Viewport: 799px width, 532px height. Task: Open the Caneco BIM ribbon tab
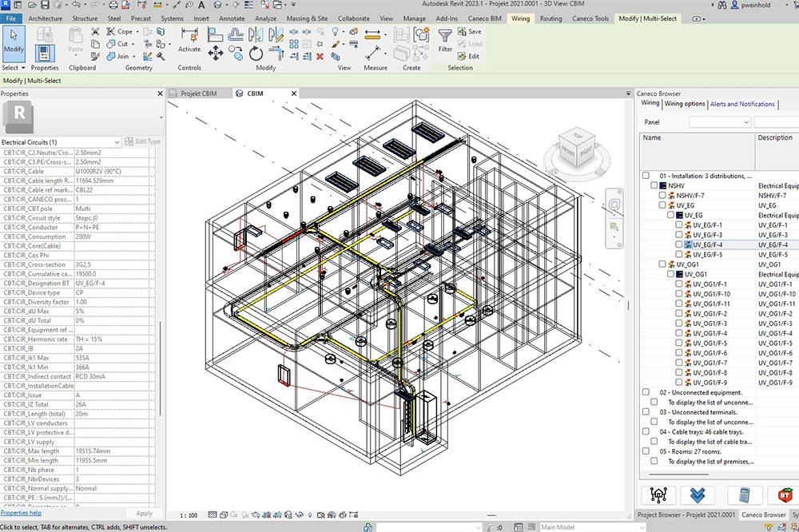click(x=485, y=18)
